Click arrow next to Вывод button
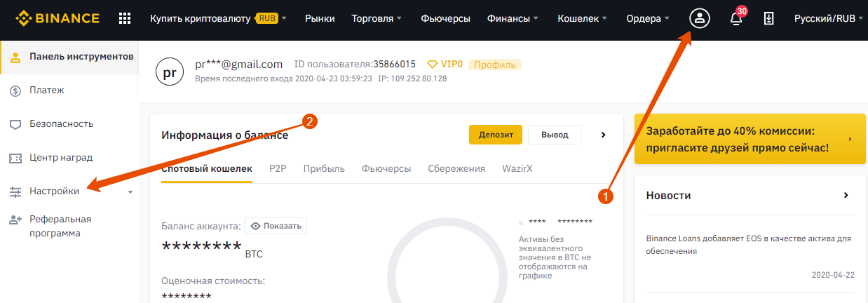Screen dimensions: 868x303 tap(603, 135)
